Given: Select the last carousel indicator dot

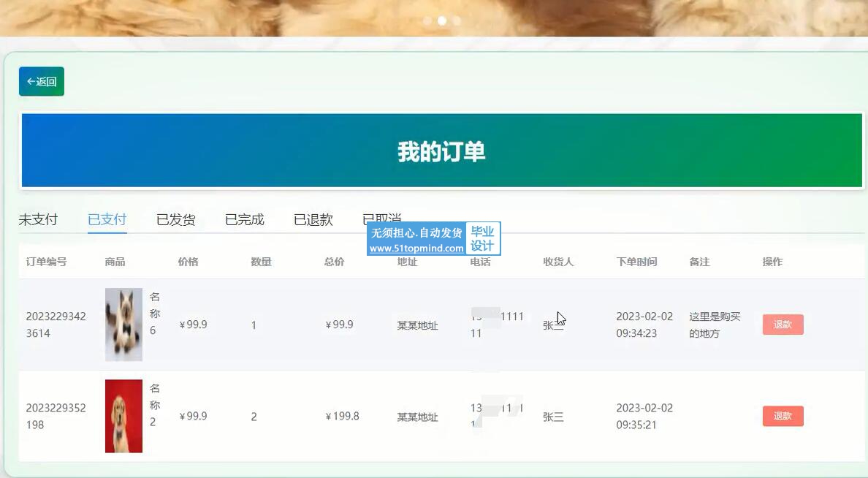Looking at the screenshot, I should 456,21.
